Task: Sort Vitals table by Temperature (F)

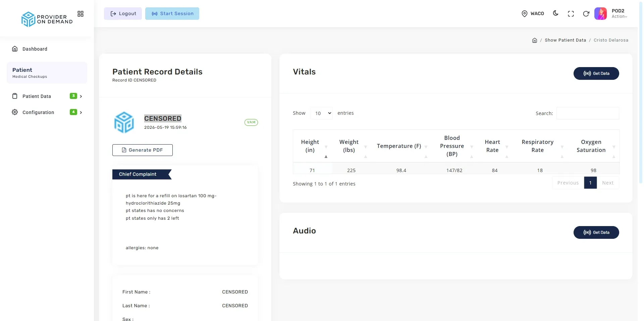Action: point(401,146)
